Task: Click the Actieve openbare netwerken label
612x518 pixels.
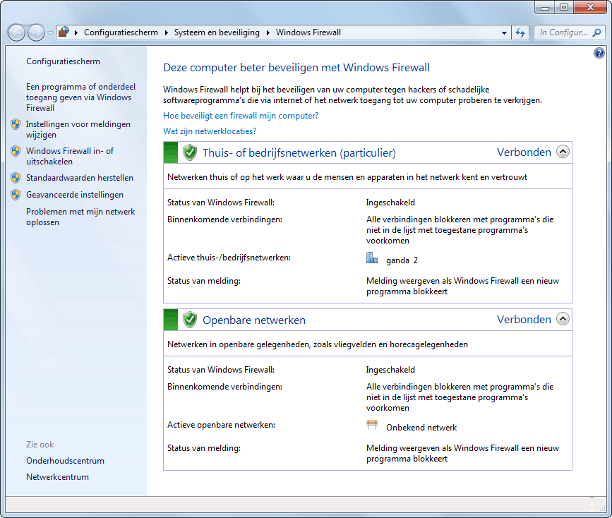Action: [221, 425]
